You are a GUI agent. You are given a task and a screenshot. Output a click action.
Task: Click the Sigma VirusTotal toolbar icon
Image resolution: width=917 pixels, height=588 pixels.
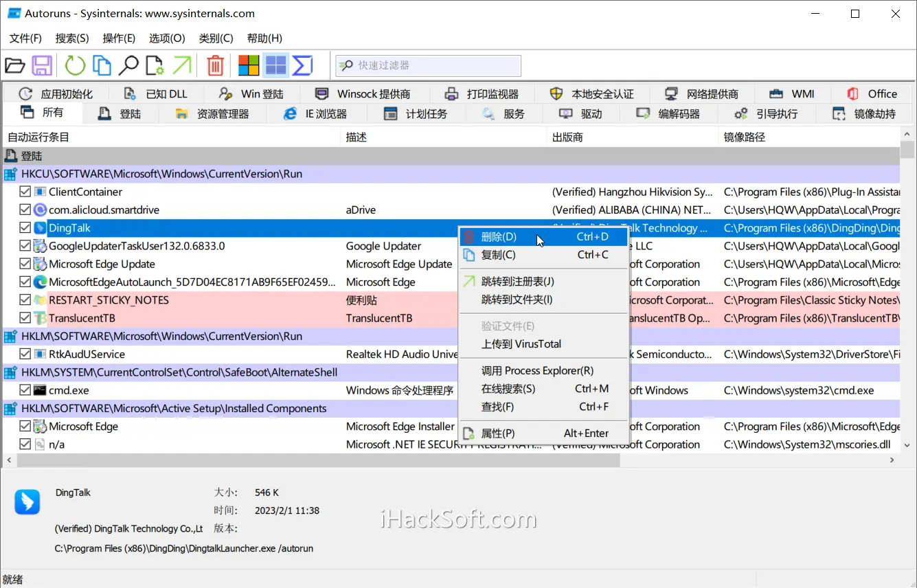302,66
